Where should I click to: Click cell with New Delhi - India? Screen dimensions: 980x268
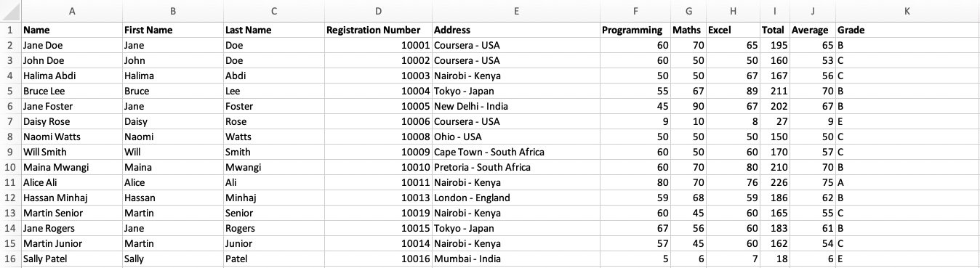(515, 106)
